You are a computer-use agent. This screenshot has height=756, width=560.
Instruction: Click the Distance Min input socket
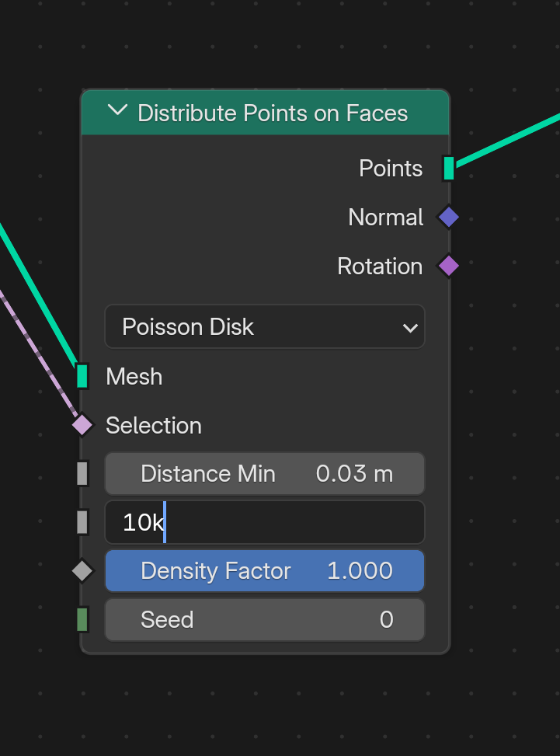tap(82, 473)
